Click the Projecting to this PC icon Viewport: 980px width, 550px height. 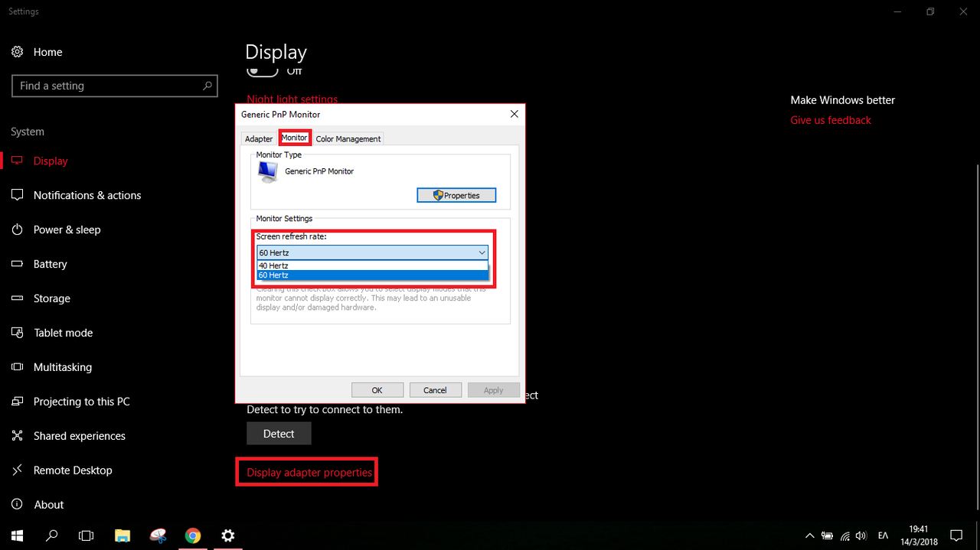pos(18,402)
